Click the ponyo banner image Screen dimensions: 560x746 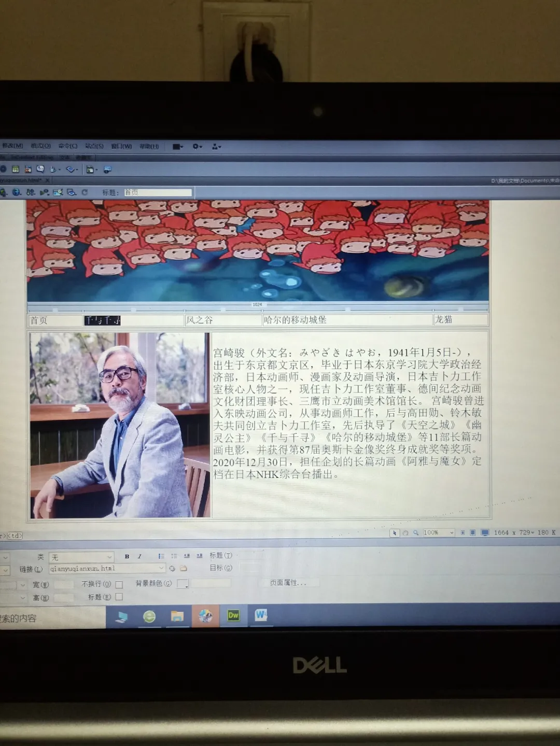click(258, 251)
